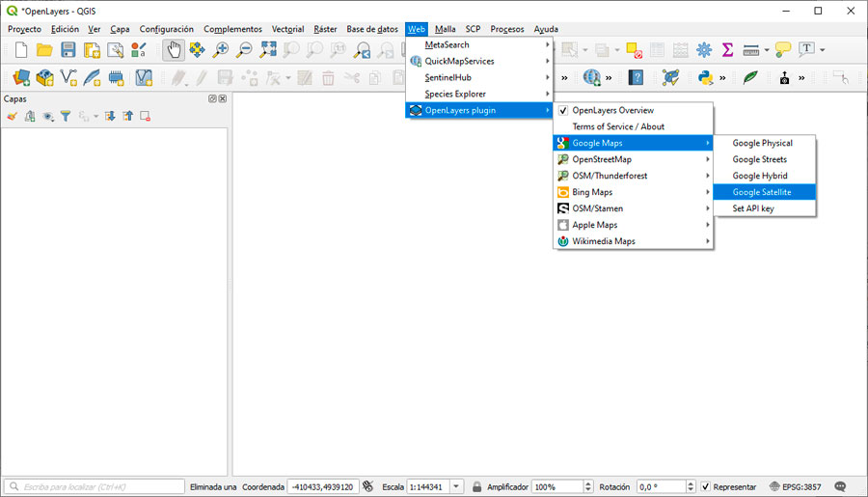The image size is (868, 497).
Task: Click the Filter Legend funnel icon in Capas
Action: pos(66,116)
